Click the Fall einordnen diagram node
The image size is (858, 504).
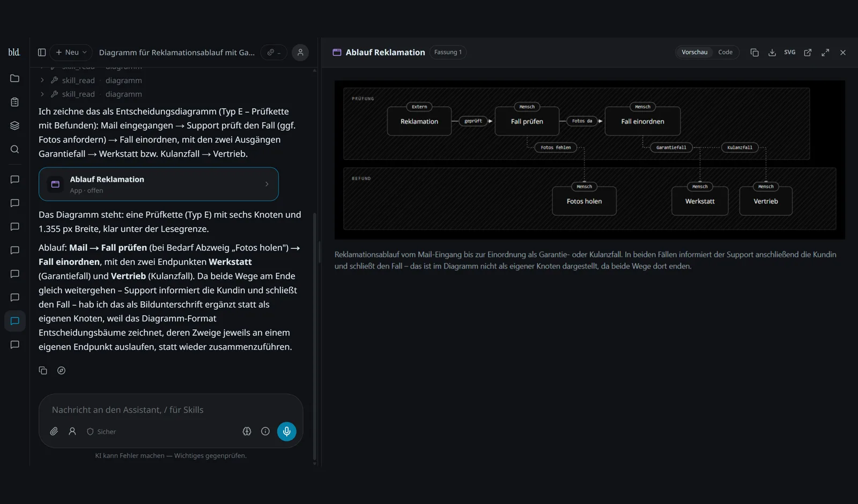pos(642,121)
